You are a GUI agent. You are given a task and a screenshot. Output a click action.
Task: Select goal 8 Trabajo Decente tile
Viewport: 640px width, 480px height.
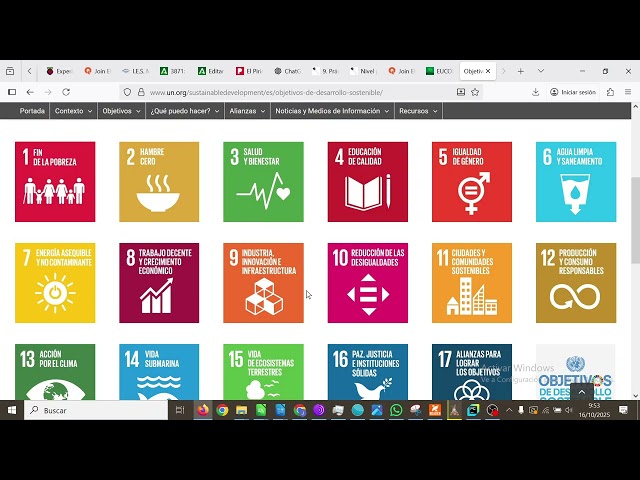159,283
